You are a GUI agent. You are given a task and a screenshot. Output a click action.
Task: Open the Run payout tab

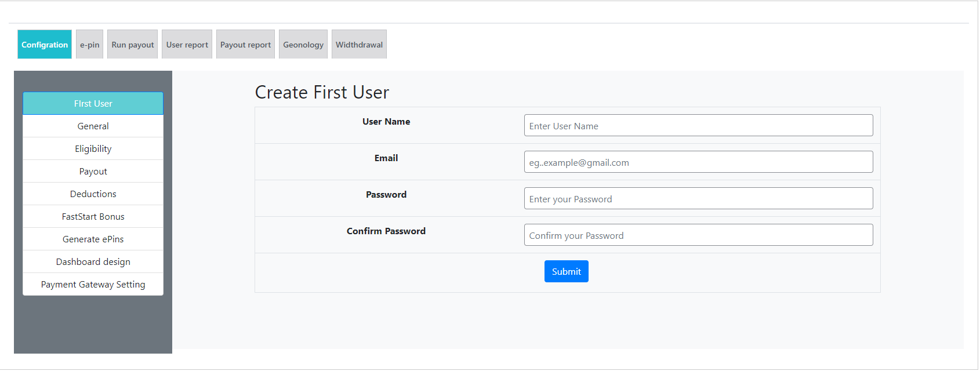coord(133,45)
